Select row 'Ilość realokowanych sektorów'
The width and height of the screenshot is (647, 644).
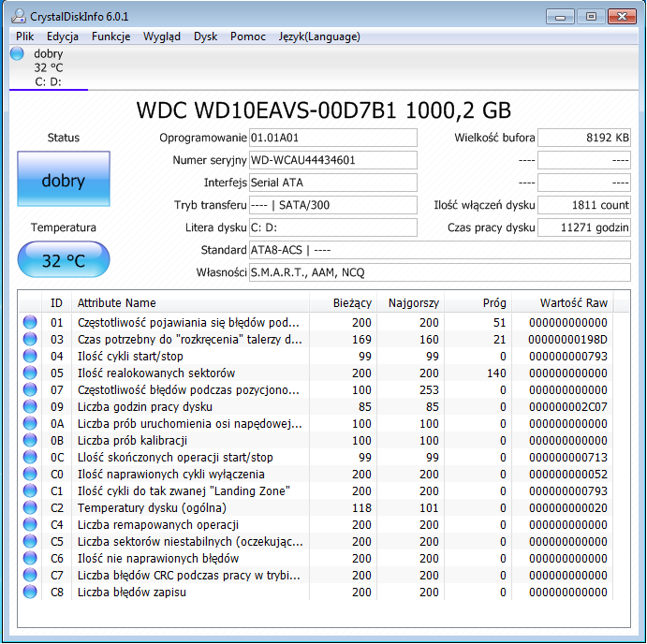316,373
